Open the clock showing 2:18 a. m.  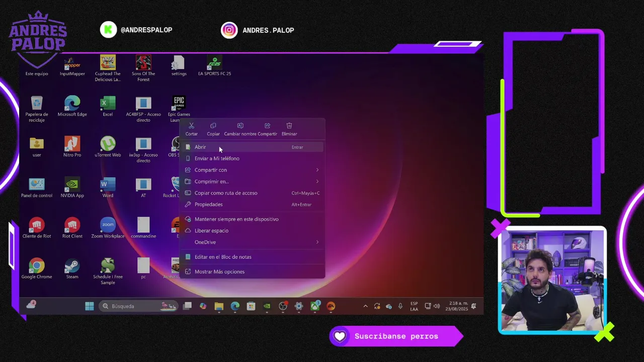pyautogui.click(x=457, y=306)
